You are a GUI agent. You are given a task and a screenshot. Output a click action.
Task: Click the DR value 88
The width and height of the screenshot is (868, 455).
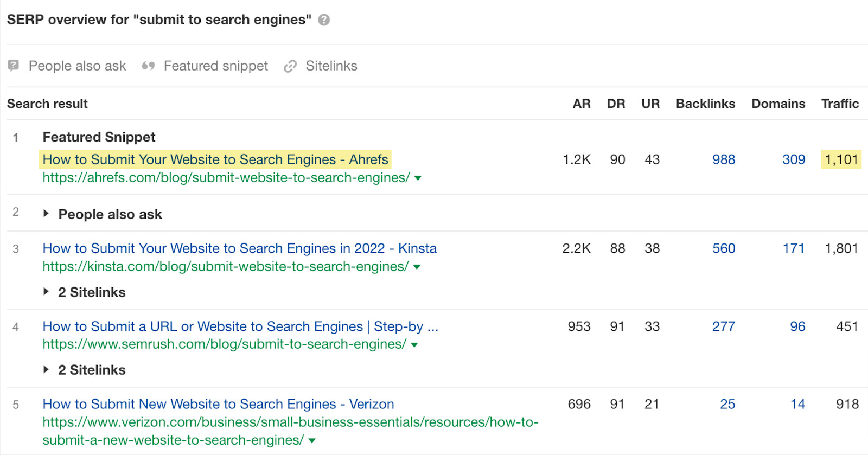click(617, 248)
